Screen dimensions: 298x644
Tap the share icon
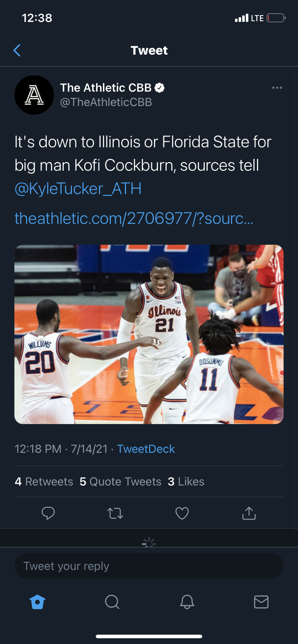(249, 513)
